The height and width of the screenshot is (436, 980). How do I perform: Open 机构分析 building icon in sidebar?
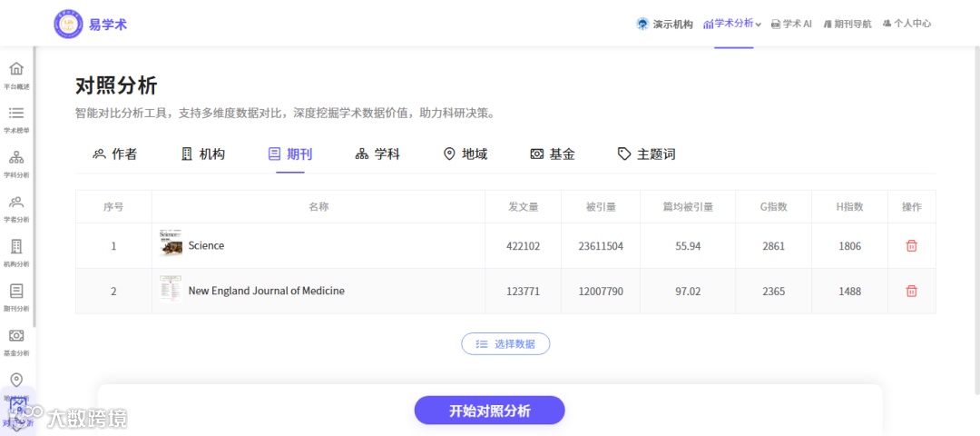click(x=17, y=246)
